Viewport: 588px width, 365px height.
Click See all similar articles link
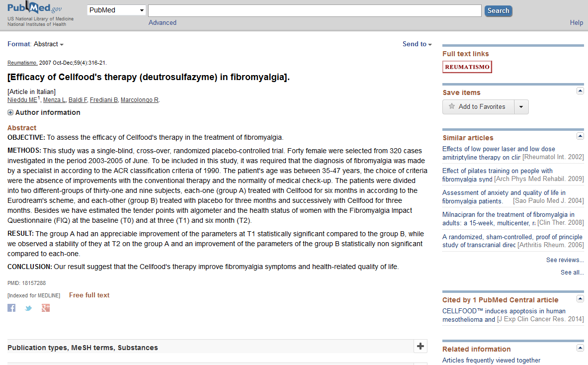[572, 273]
